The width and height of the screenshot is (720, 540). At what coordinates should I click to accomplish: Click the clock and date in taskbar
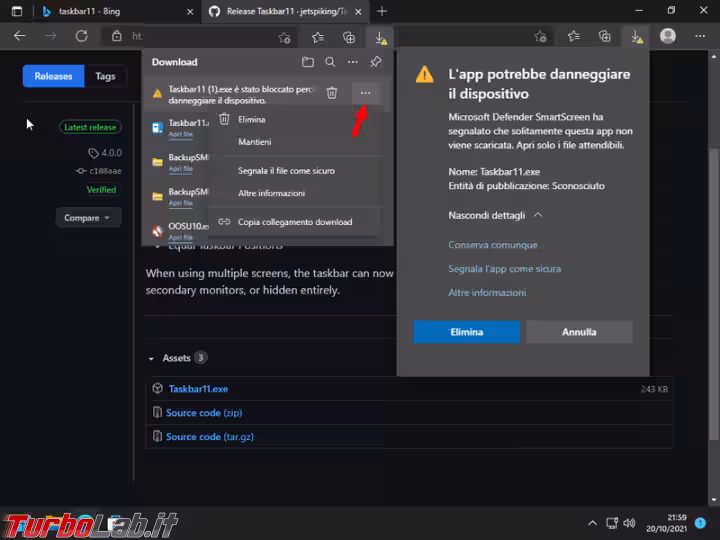666,523
